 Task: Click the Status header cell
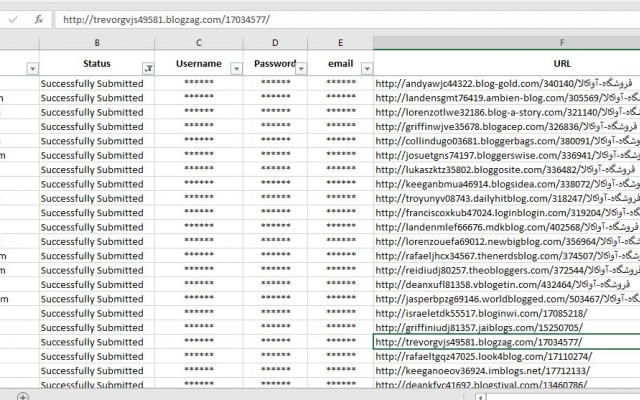tap(97, 63)
